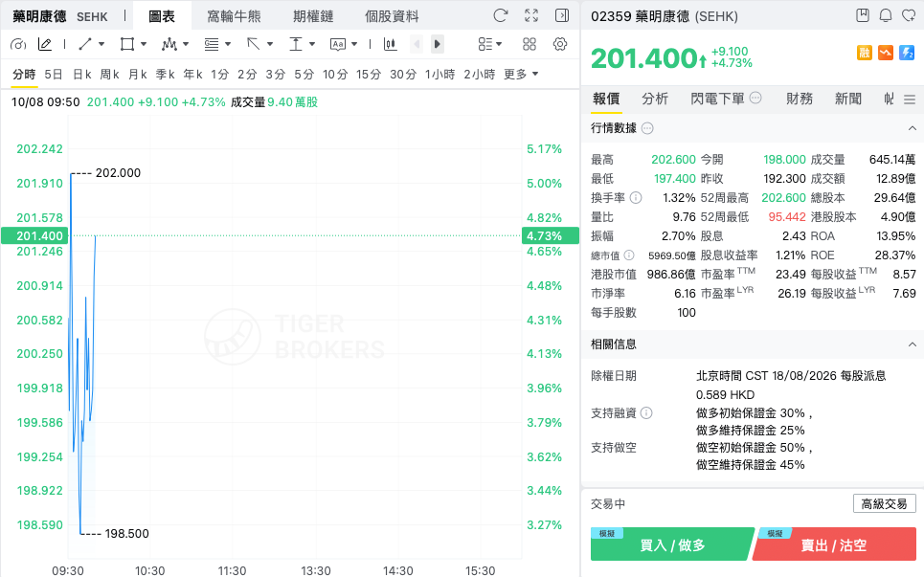924x577 pixels.
Task: Toggle the side panel collapse icon
Action: [562, 16]
